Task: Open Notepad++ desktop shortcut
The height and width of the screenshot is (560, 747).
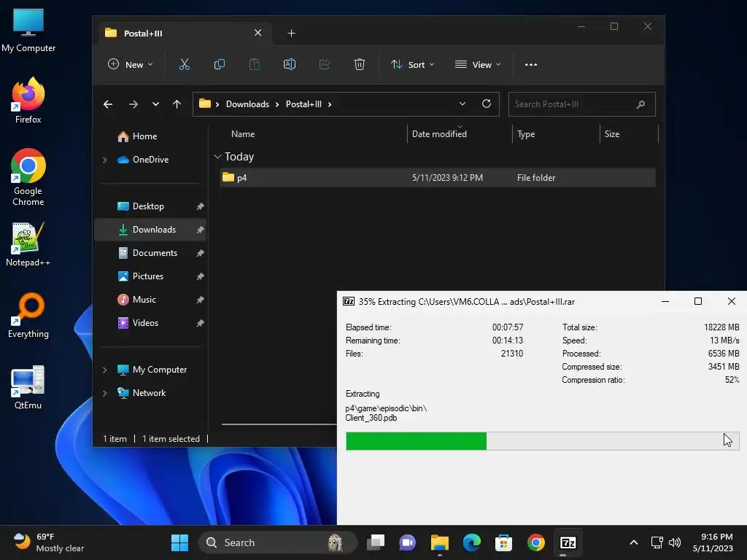Action: 28,244
